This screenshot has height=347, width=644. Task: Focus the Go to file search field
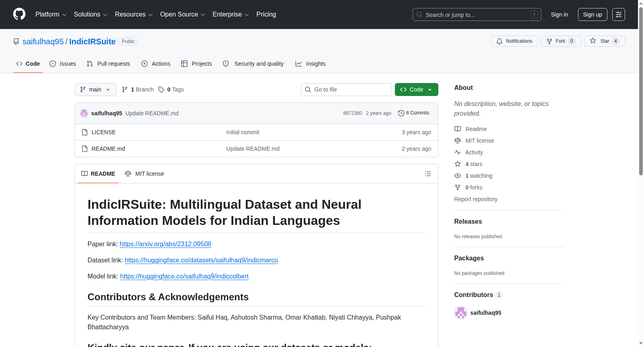(x=346, y=89)
